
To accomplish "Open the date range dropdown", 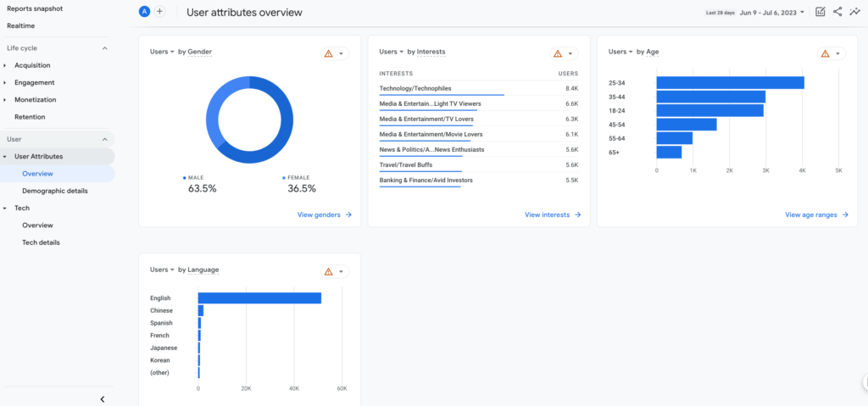I will [773, 13].
